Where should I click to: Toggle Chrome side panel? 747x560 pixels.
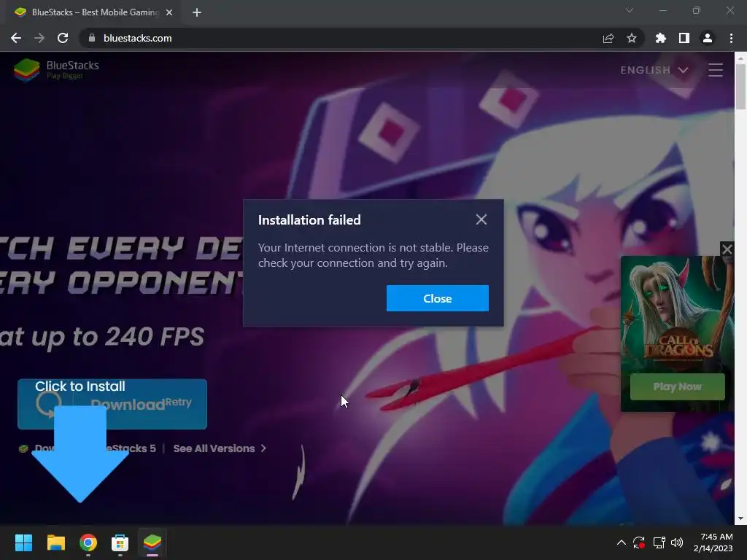tap(684, 38)
